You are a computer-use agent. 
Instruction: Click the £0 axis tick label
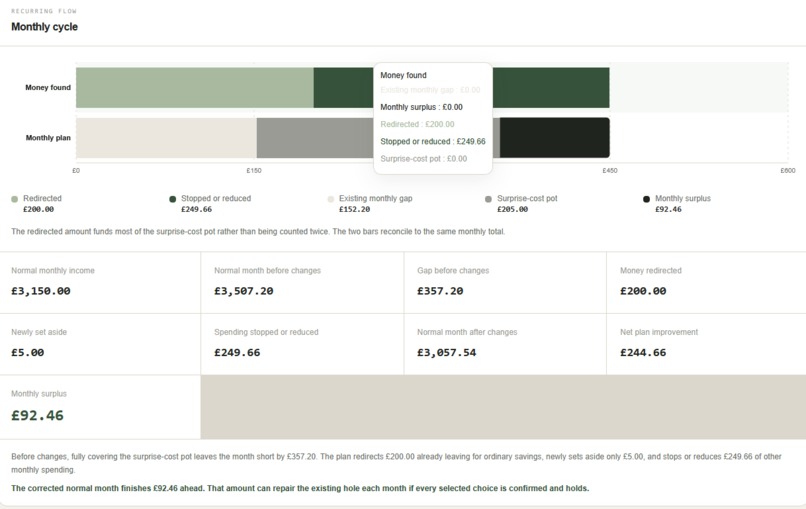point(76,171)
